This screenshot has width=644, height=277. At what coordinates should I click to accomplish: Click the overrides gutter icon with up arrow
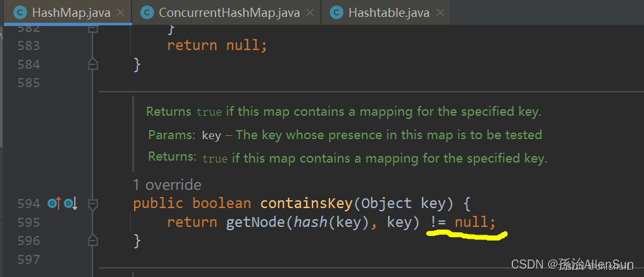coord(55,203)
